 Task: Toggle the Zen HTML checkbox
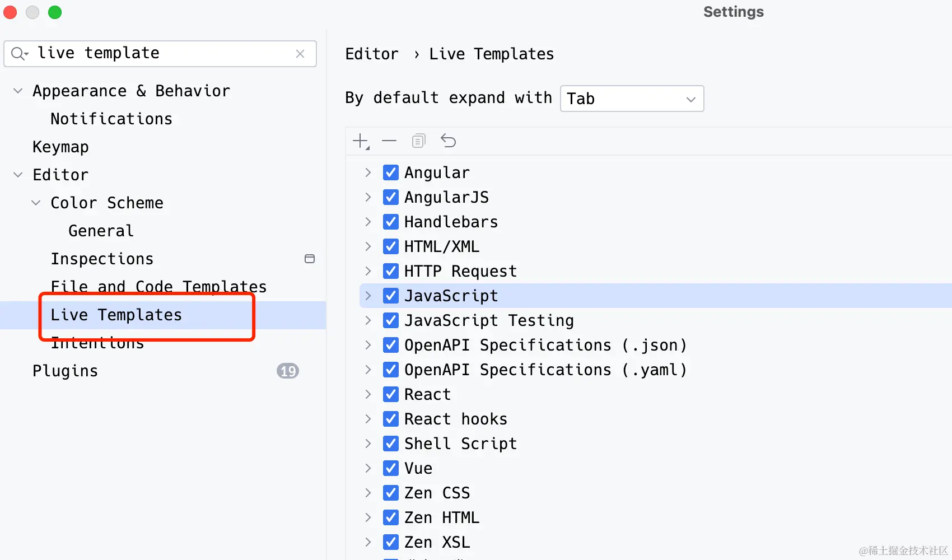(x=391, y=517)
